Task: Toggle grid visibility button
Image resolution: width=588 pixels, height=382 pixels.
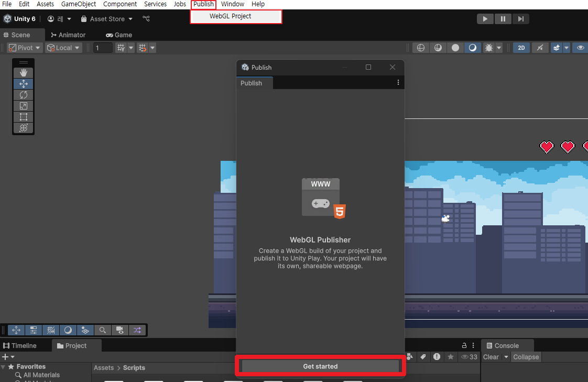Action: click(121, 48)
